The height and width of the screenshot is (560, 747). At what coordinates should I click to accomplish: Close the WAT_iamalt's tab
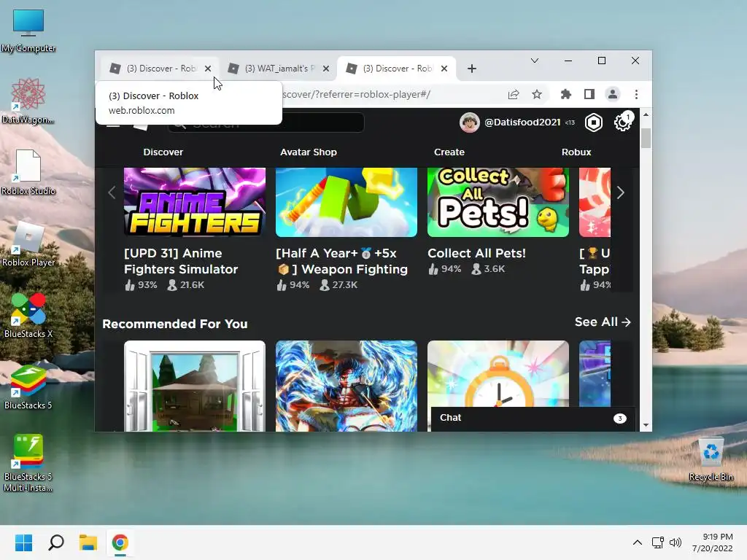(x=326, y=69)
